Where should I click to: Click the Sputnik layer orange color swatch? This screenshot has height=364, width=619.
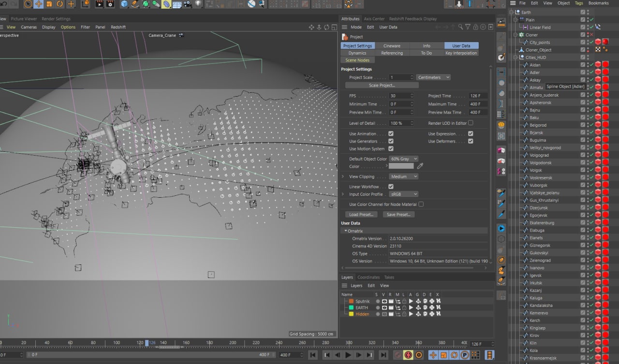pos(351,301)
